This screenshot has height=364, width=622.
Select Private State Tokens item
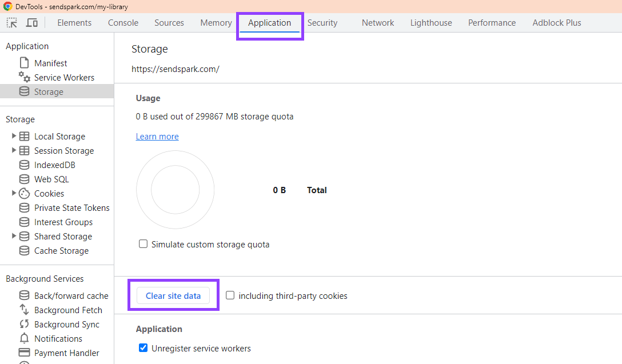72,208
